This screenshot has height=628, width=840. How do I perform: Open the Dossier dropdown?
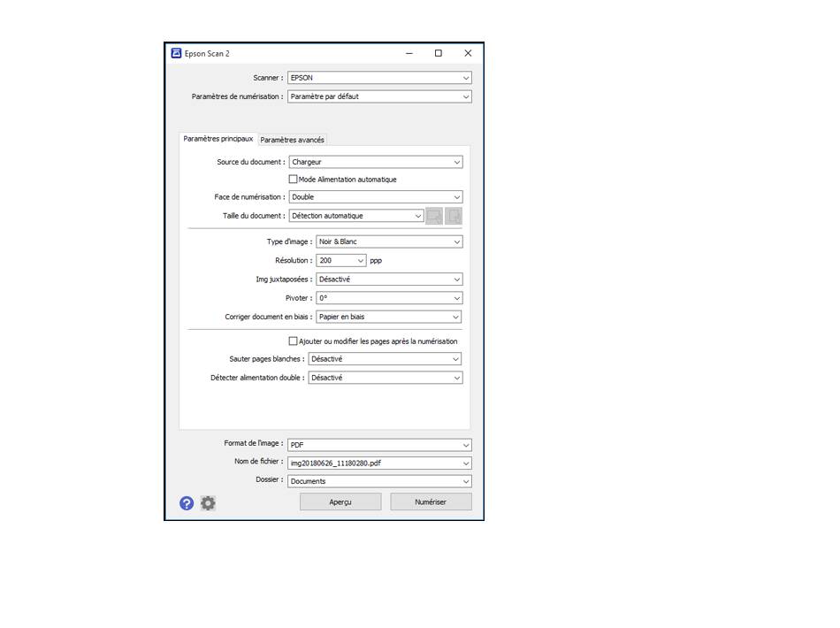tap(380, 481)
